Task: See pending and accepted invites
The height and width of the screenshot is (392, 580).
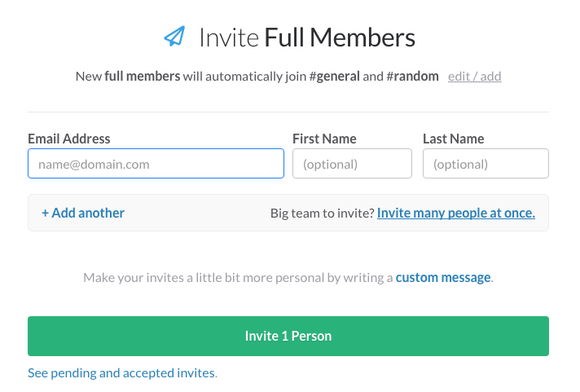Action: point(122,372)
